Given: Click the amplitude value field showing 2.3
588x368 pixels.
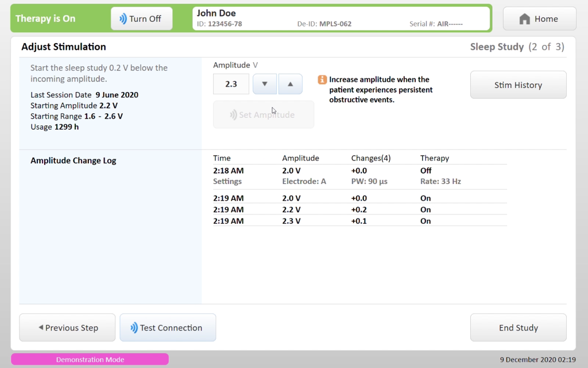Looking at the screenshot, I should [231, 84].
